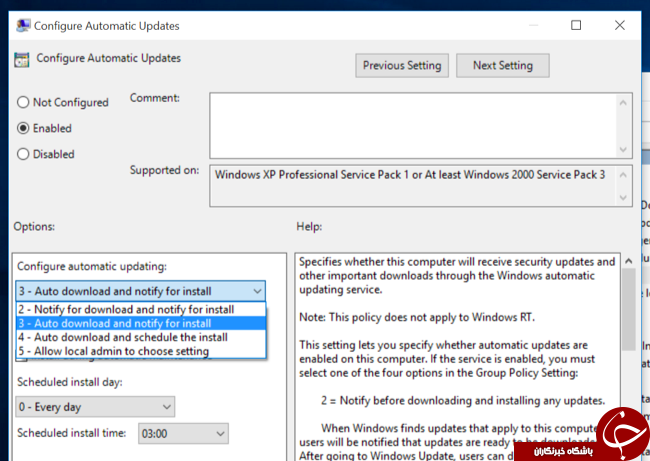Click the Help pane scroll up arrow
Screen dimensions: 650x461
(629, 261)
